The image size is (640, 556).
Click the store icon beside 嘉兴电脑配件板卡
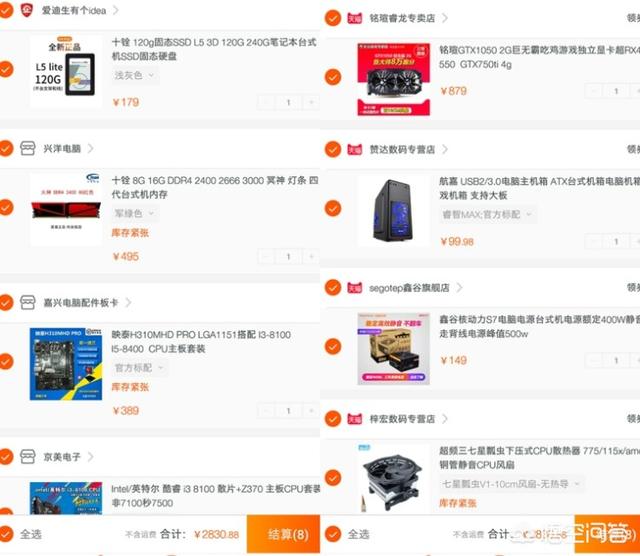[x=27, y=302]
